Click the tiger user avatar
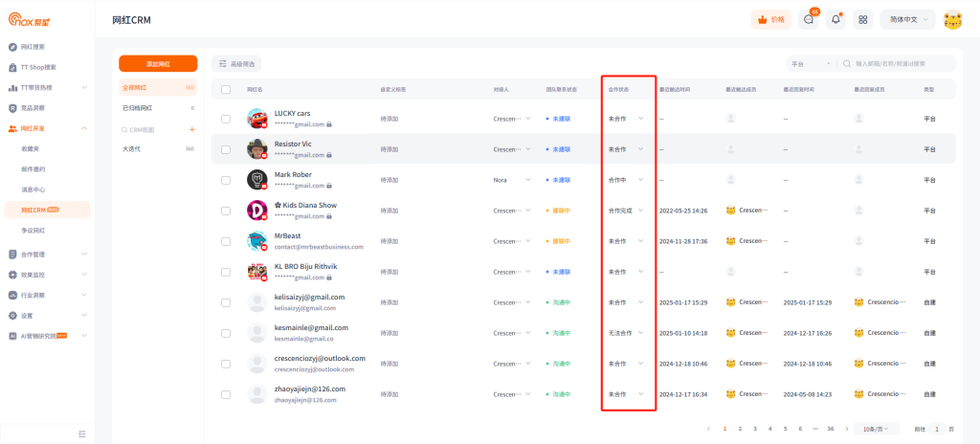 pos(952,19)
